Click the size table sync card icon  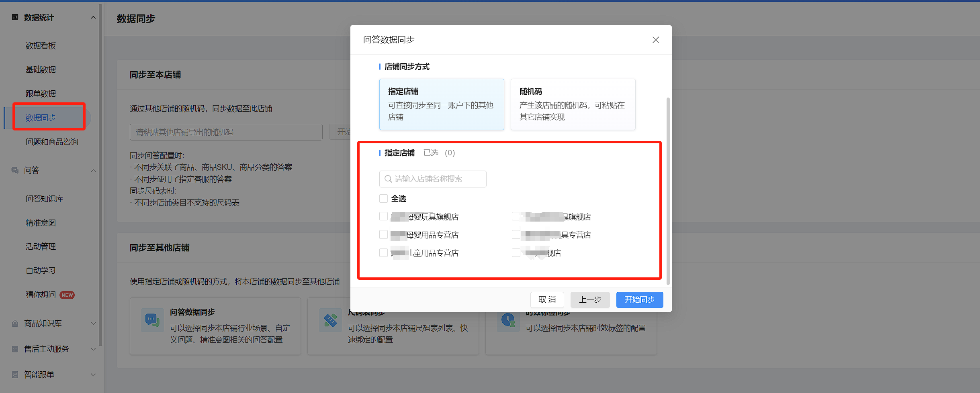330,320
